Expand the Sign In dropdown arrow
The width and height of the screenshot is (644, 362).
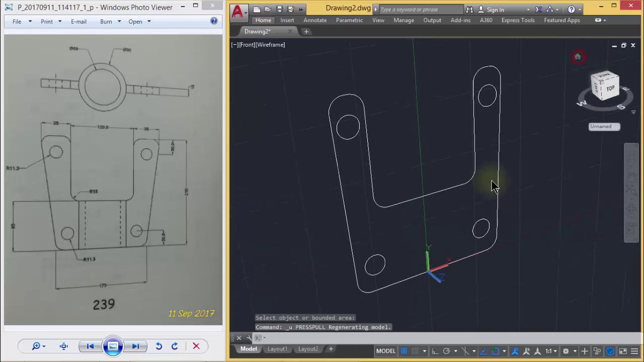[x=528, y=10]
